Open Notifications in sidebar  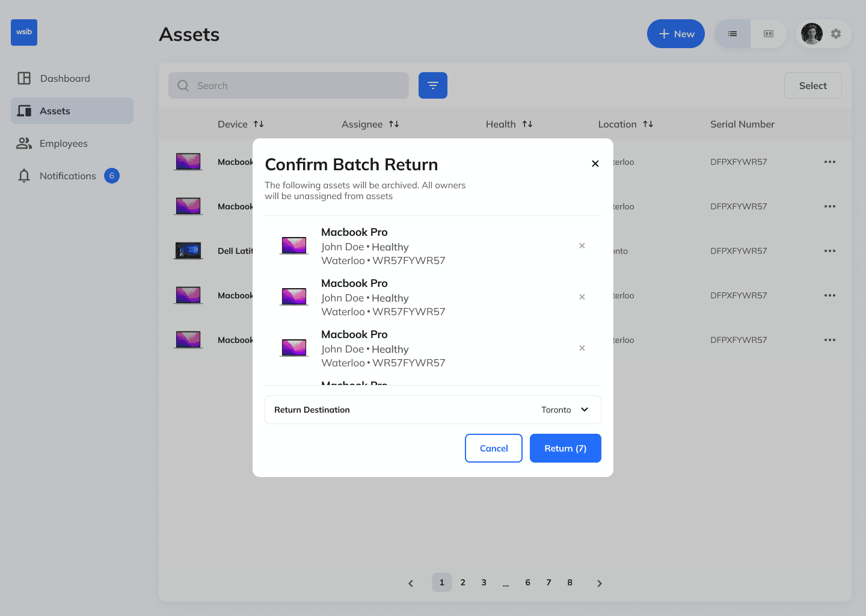click(72, 176)
